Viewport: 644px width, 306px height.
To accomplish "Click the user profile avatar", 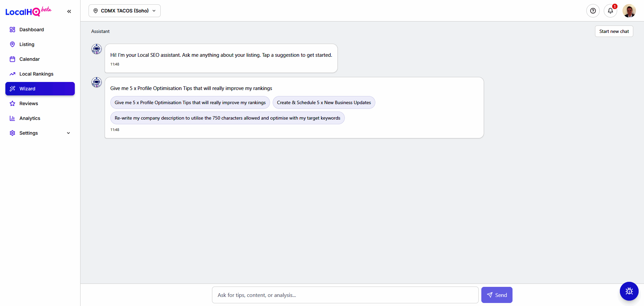I will point(629,11).
